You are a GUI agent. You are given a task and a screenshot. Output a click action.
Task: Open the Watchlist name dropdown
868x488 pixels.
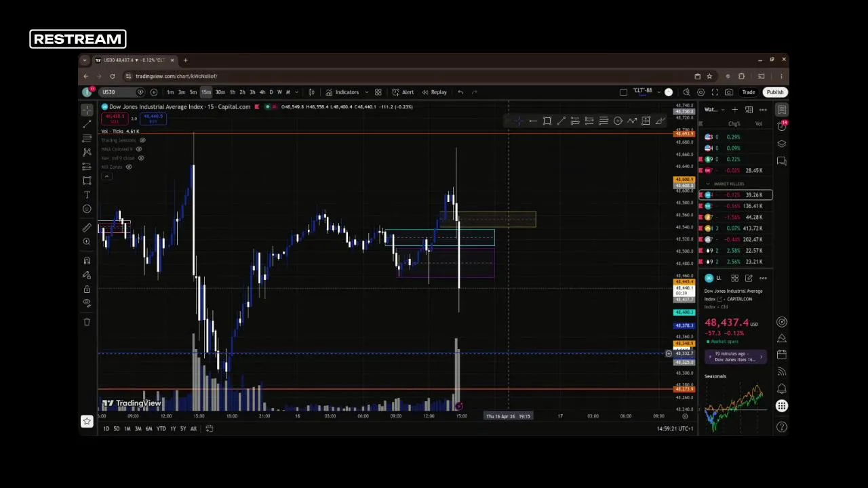[714, 110]
